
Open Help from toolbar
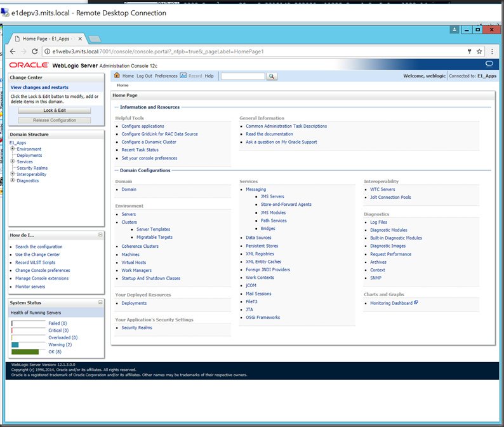(x=209, y=76)
